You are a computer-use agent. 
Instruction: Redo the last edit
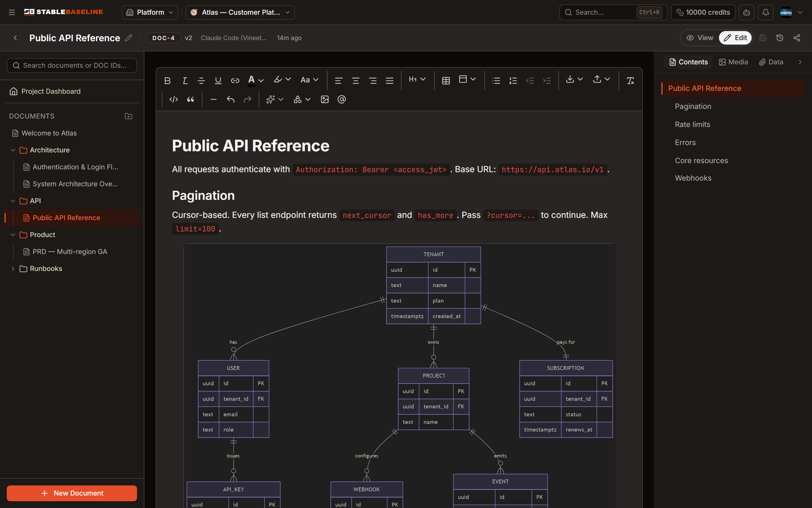(x=247, y=99)
